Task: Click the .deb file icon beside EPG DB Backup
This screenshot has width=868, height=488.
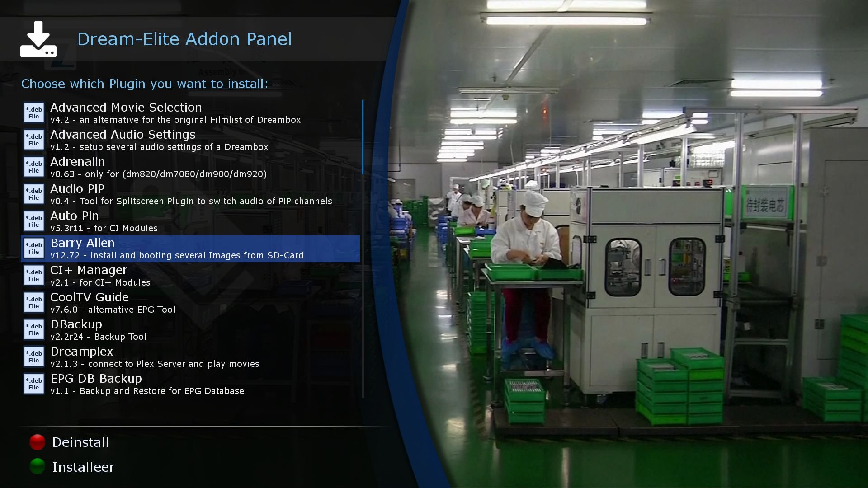Action: pyautogui.click(x=34, y=384)
